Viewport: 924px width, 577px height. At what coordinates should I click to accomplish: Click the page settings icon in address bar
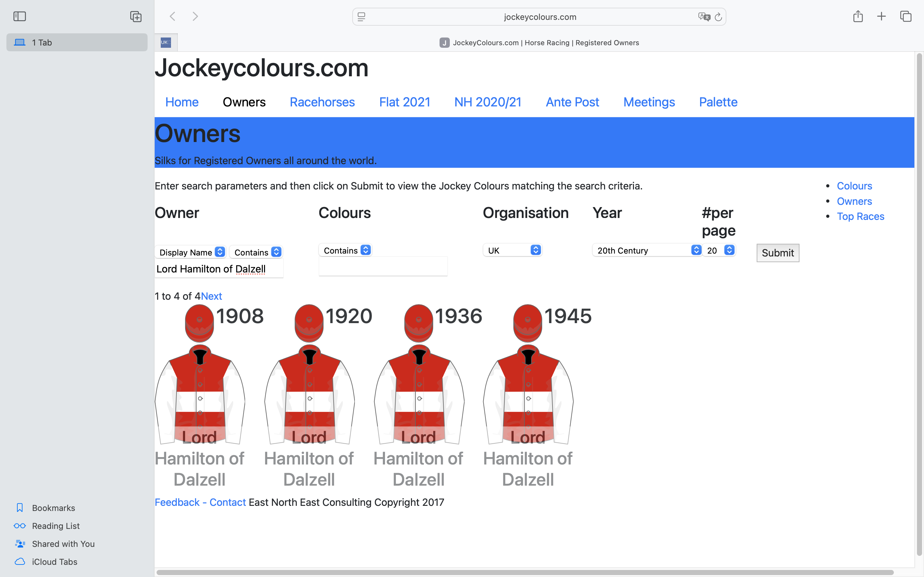361,17
